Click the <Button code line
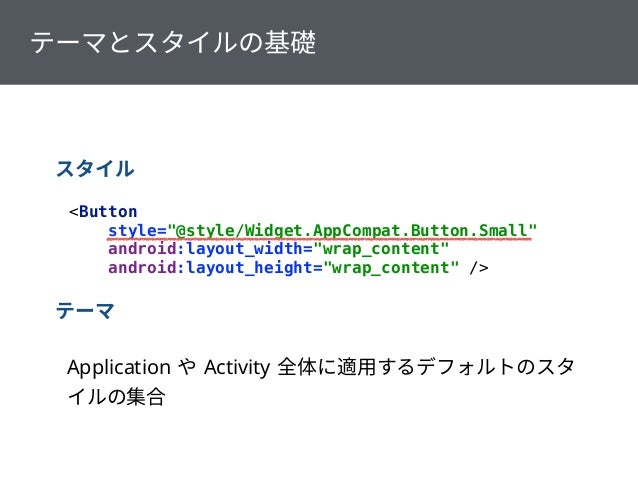Image resolution: width=638 pixels, height=479 pixels. (103, 212)
